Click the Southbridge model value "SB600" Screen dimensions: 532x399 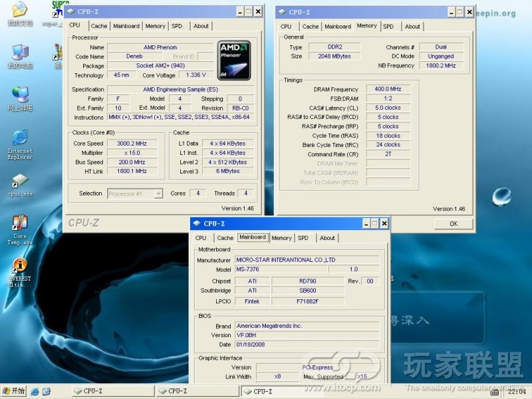pos(308,291)
